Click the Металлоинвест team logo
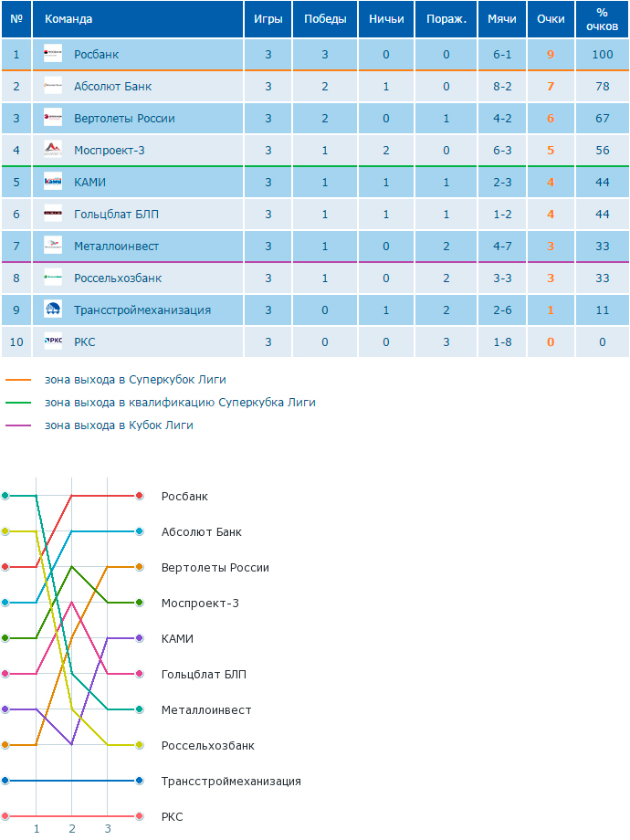Viewport: 630px width, 840px height. [53, 246]
